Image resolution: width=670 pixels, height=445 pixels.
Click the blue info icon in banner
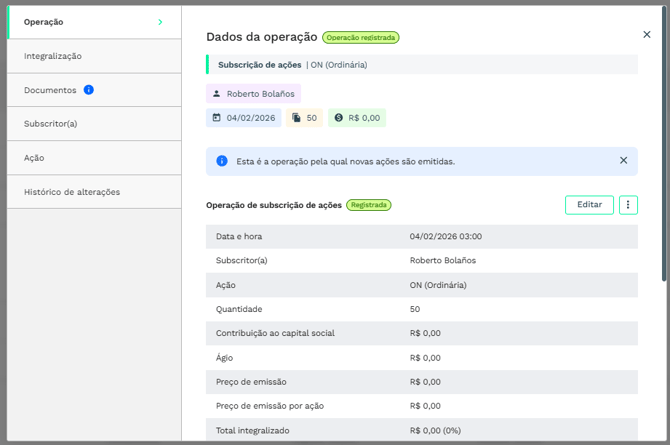point(222,161)
